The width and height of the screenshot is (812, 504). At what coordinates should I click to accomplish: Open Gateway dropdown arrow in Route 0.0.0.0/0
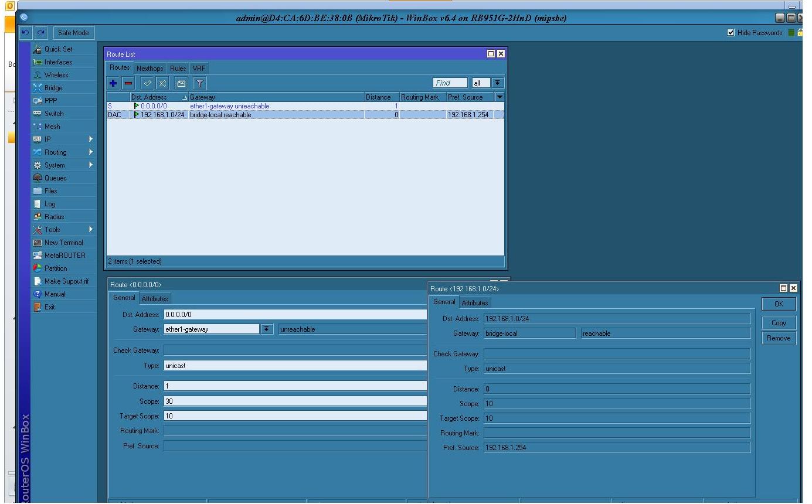[267, 329]
